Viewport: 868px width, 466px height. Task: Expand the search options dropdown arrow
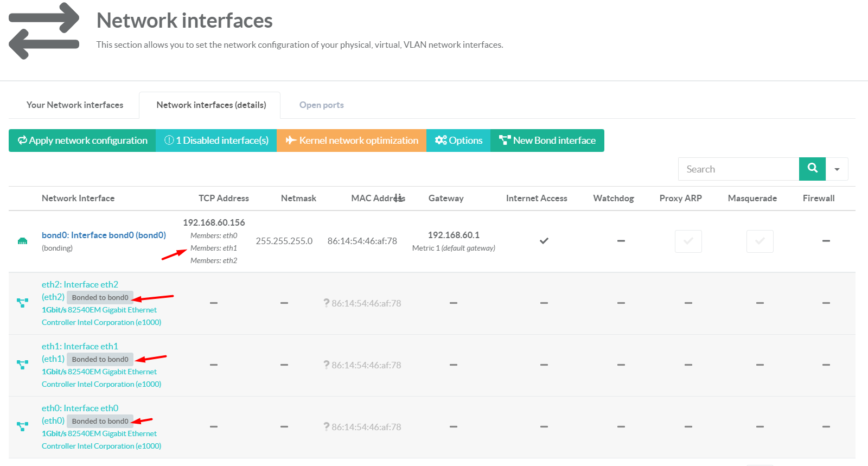[x=837, y=169]
